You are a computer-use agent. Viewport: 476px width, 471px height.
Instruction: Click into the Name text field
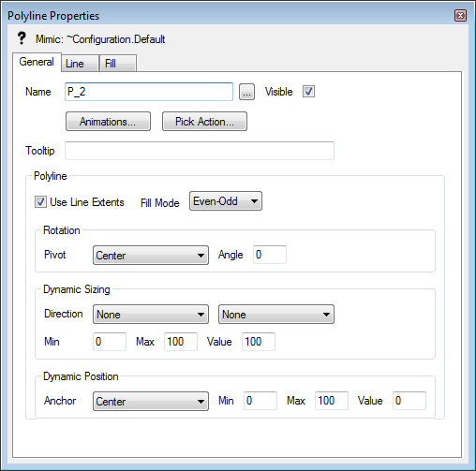click(149, 92)
